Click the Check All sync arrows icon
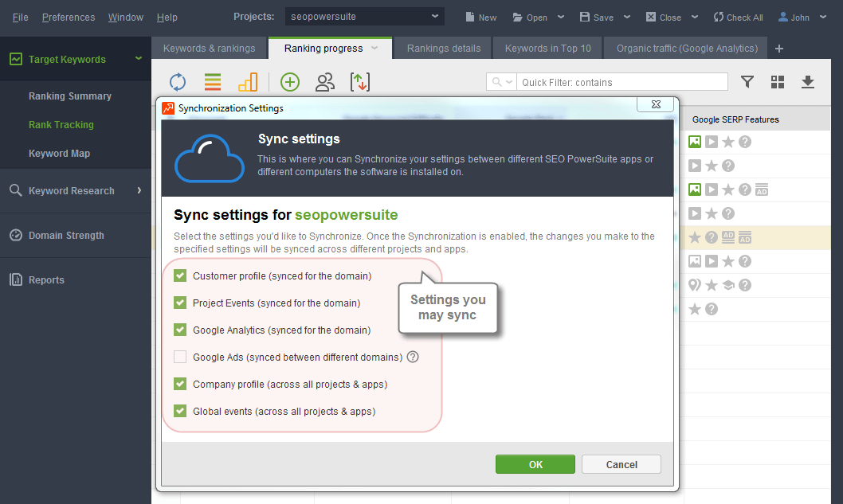Screen dimensions: 843x504 tap(718, 17)
